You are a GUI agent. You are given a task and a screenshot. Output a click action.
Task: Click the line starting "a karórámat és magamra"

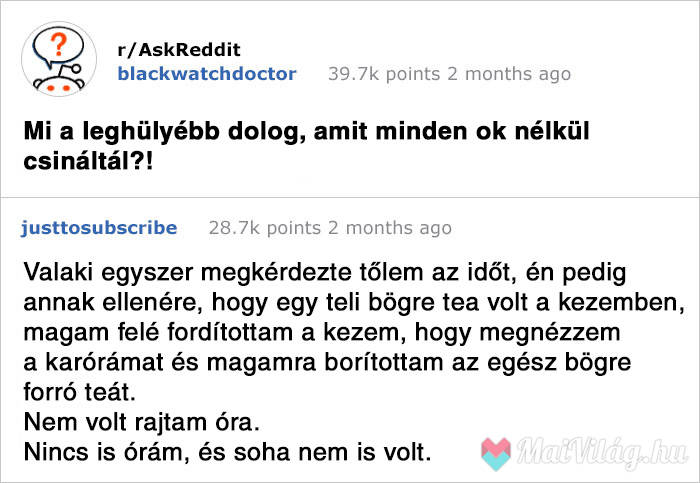[327, 362]
